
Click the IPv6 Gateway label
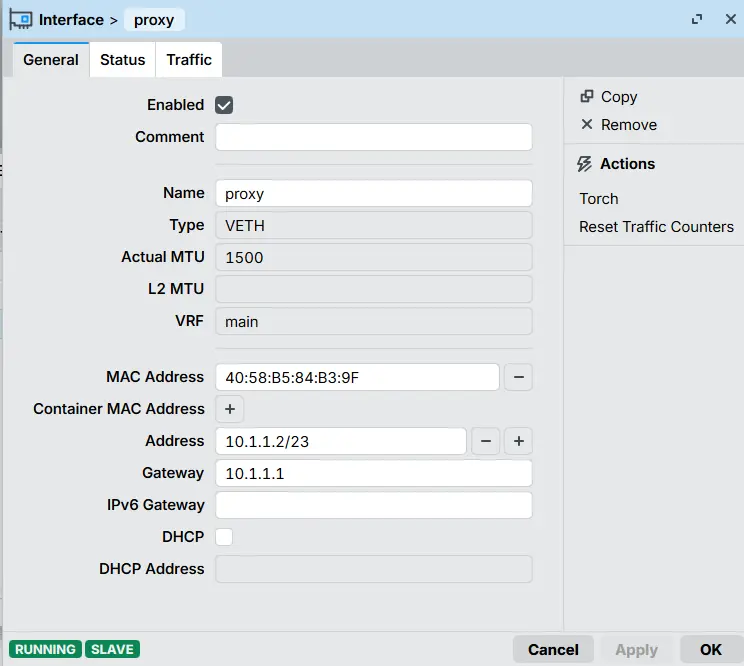point(156,505)
